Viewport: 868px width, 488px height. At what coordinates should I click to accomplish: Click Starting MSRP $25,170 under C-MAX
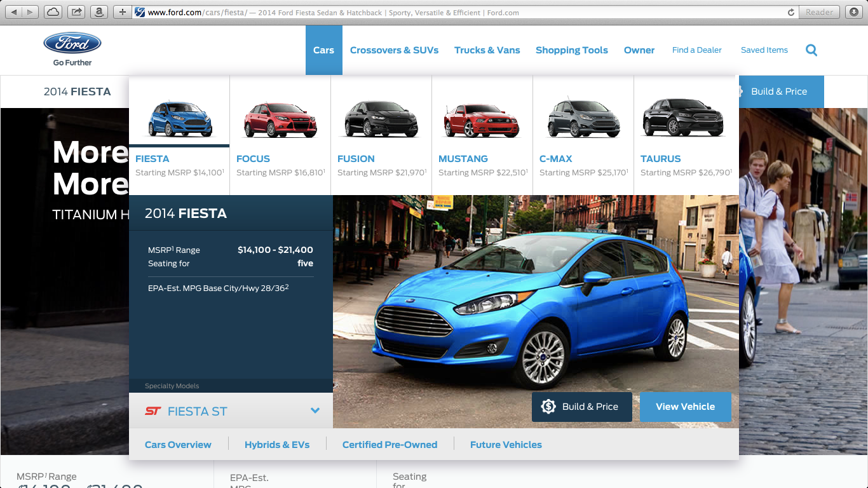[583, 173]
